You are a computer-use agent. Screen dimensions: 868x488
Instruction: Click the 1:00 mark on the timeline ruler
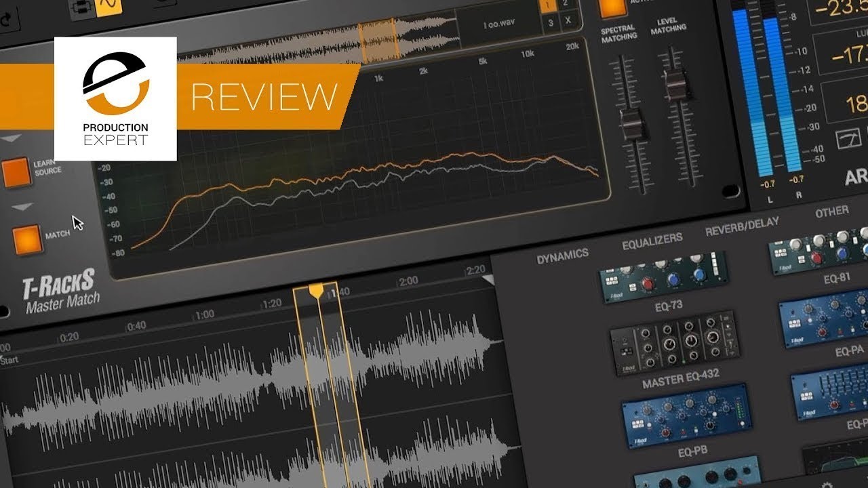204,314
